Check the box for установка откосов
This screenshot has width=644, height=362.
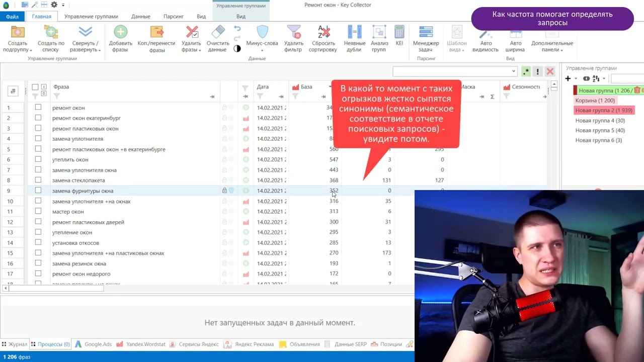tap(38, 242)
